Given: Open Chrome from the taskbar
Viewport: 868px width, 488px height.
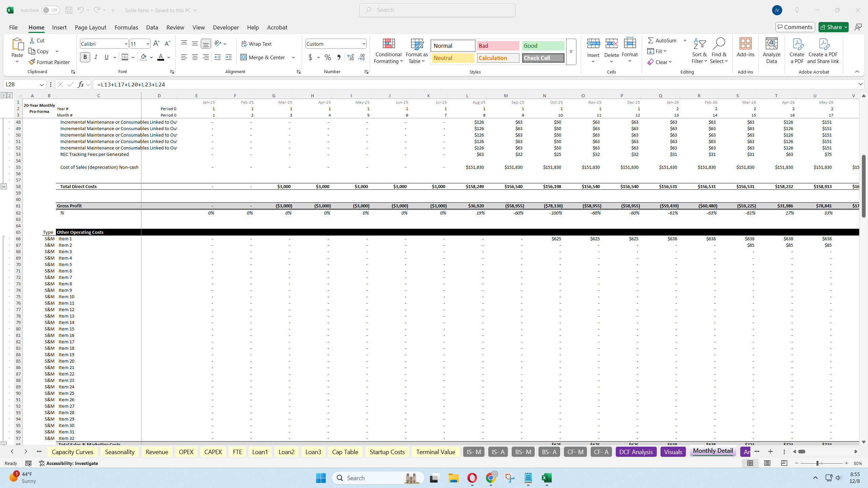Looking at the screenshot, I should [491, 478].
